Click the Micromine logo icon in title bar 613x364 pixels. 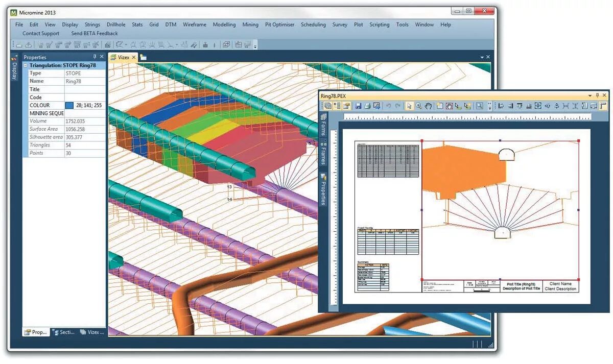(14, 12)
